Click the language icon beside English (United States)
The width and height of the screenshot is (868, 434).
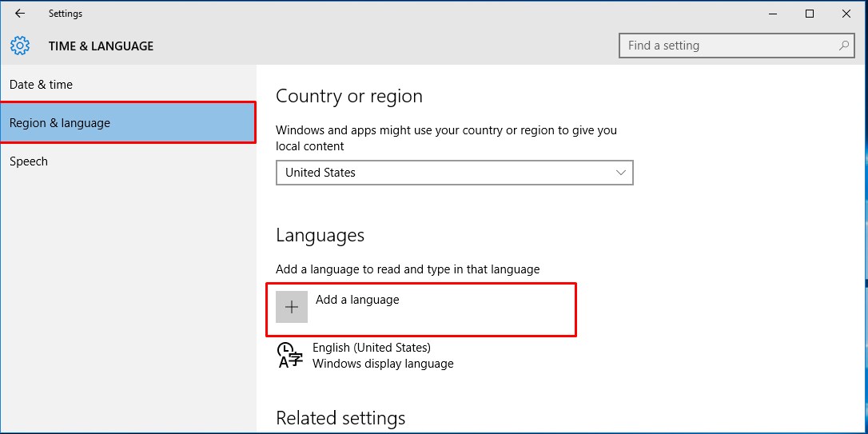point(289,355)
